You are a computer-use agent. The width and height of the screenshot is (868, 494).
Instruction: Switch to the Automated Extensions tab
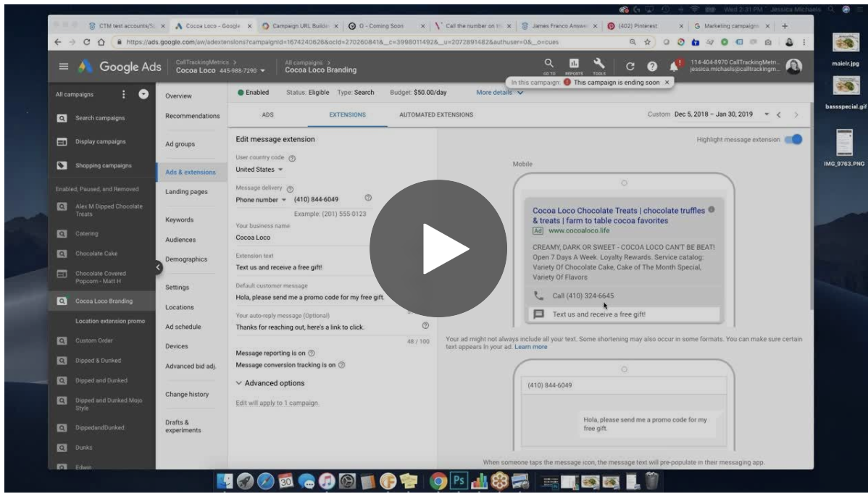pyautogui.click(x=436, y=114)
